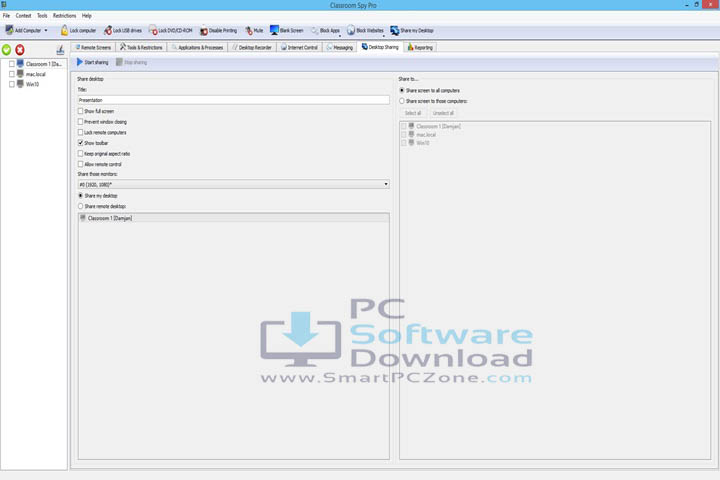The height and width of the screenshot is (480, 720).
Task: Open the Help menu
Action: tap(87, 16)
